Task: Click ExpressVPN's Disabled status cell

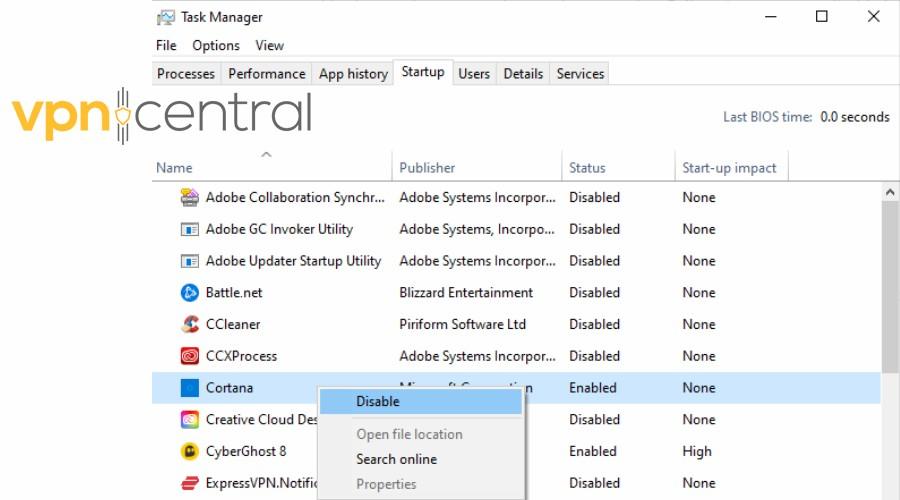Action: 594,483
